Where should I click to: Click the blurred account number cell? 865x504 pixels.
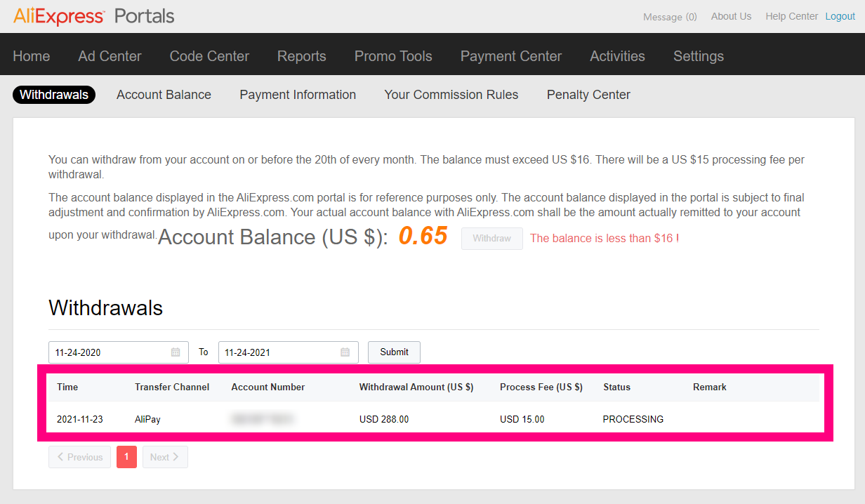pyautogui.click(x=263, y=420)
